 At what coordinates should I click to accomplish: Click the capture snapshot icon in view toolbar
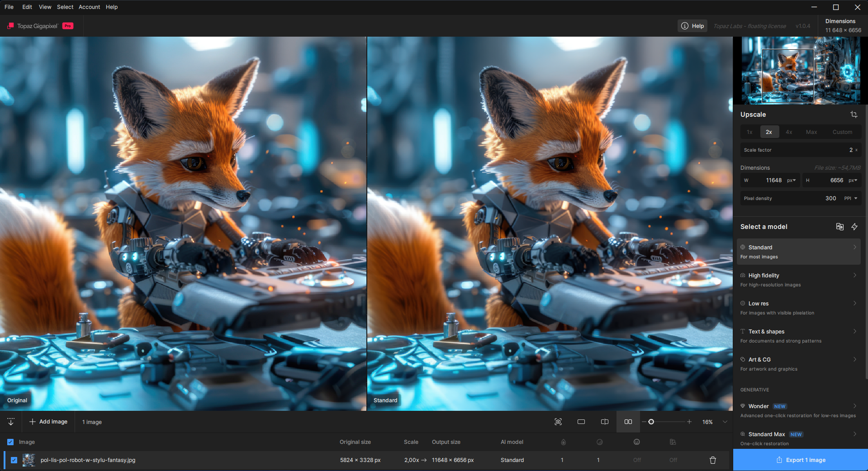[x=558, y=422]
